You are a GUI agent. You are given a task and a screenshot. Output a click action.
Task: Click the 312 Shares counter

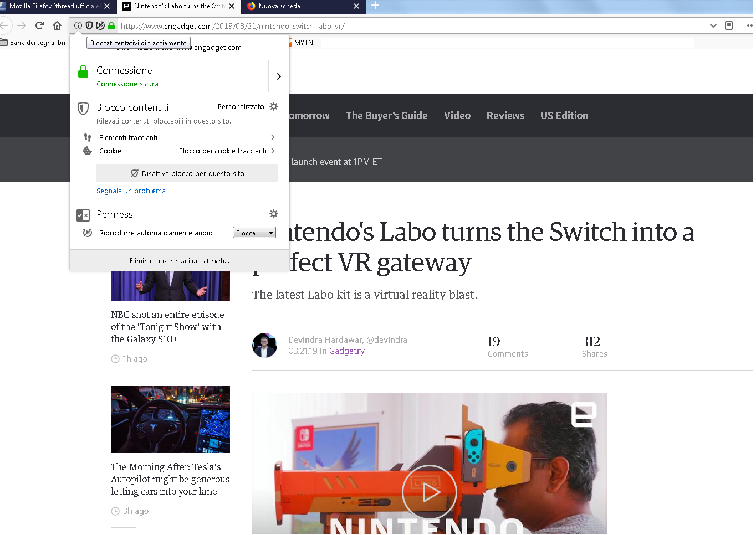(594, 347)
